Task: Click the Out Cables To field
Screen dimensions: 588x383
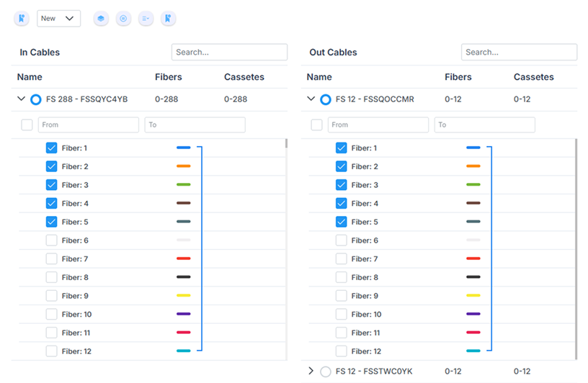Action: [485, 125]
